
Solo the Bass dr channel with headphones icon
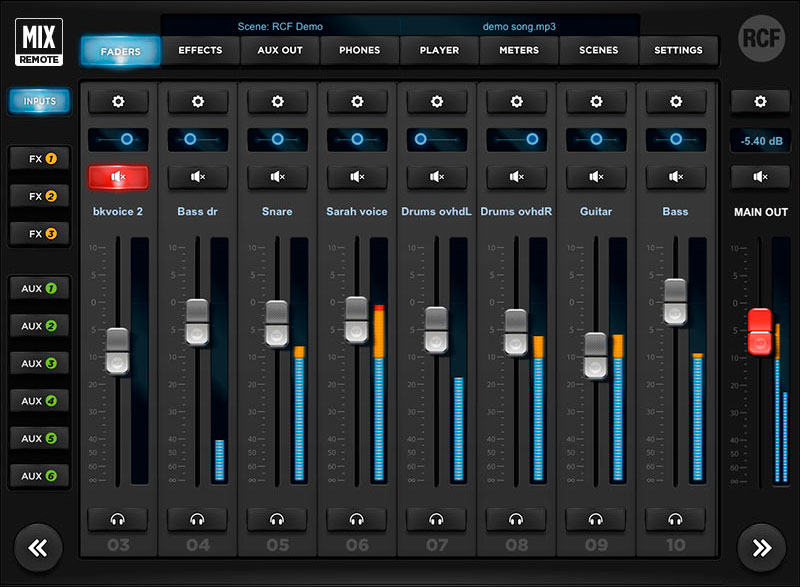[197, 519]
